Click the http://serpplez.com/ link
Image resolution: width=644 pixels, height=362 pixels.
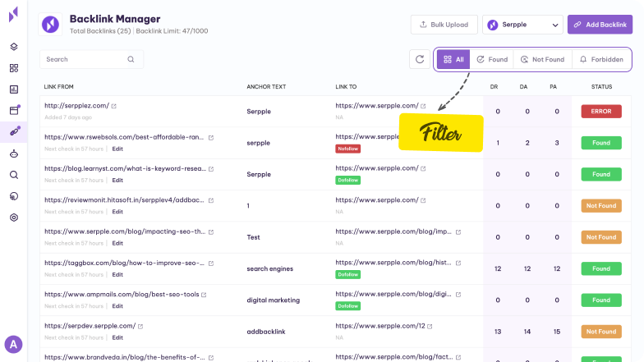(77, 105)
